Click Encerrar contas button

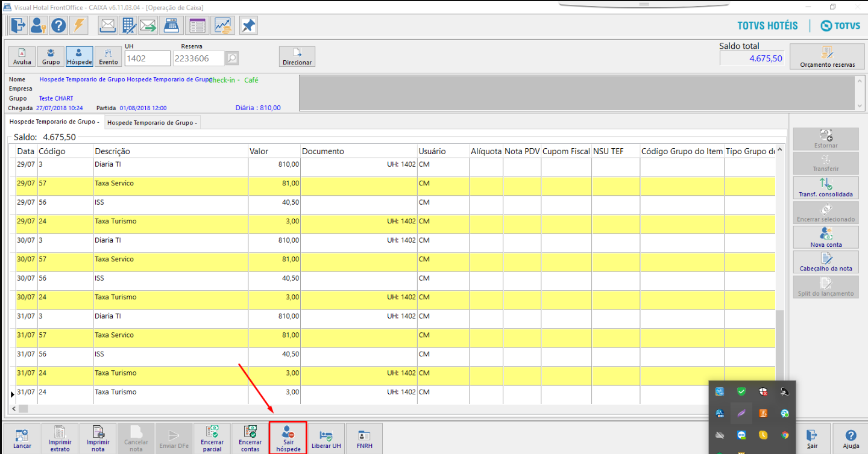point(250,438)
